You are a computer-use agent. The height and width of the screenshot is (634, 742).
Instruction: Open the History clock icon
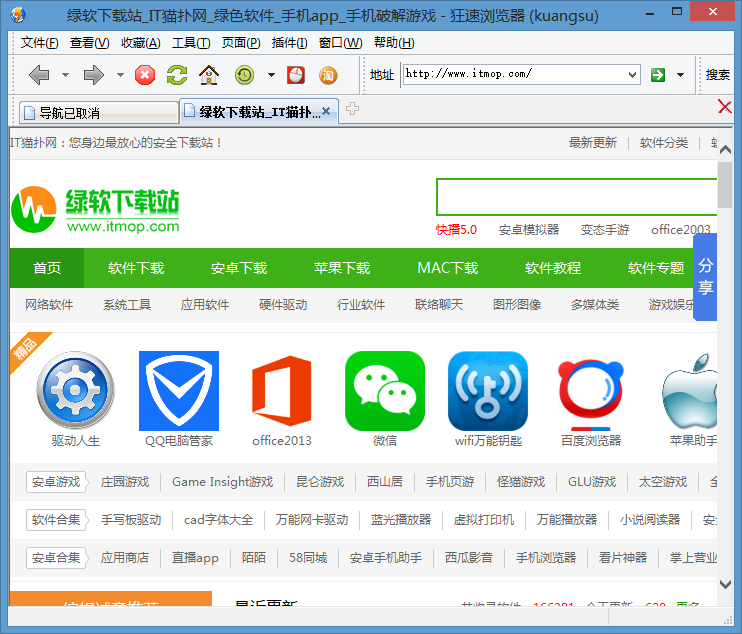(244, 75)
